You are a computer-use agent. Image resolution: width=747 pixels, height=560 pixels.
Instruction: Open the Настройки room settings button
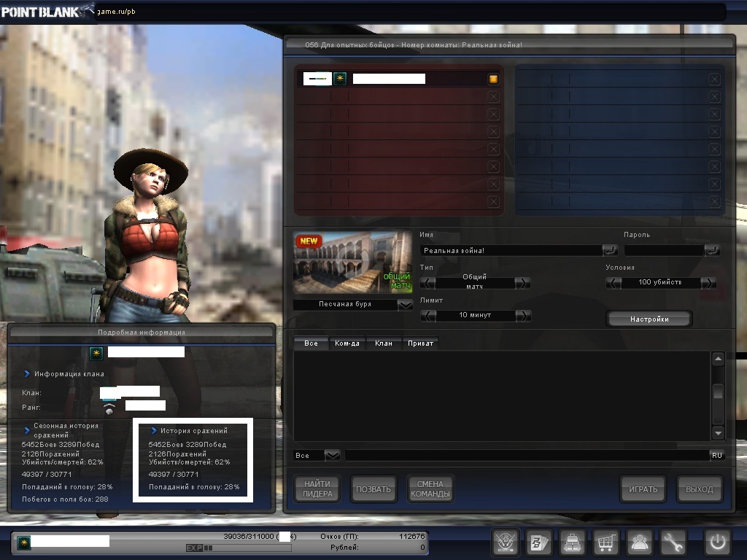coord(649,319)
